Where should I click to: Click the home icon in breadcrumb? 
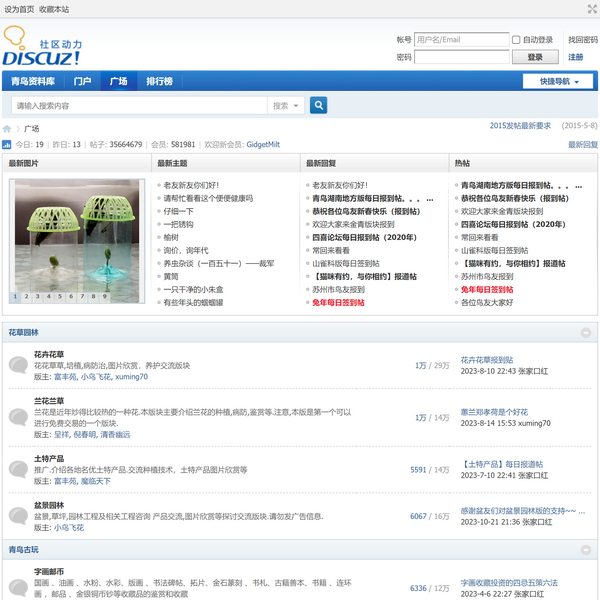click(x=7, y=129)
